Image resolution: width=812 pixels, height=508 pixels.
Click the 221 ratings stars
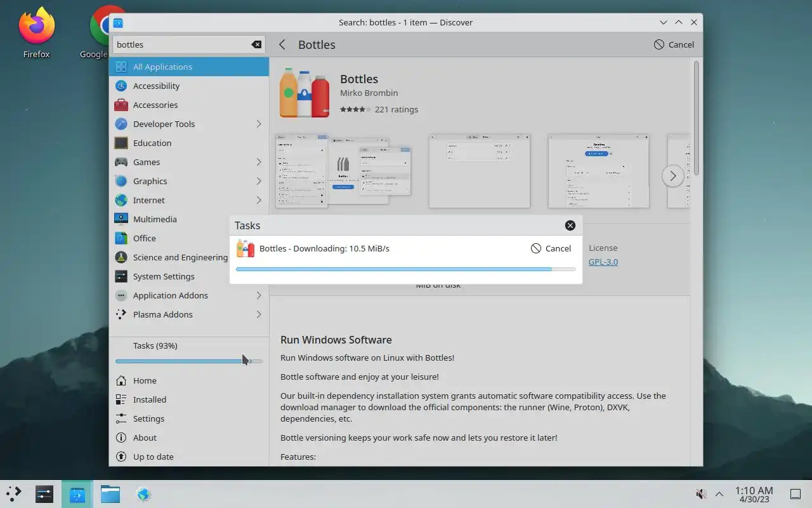coord(355,109)
